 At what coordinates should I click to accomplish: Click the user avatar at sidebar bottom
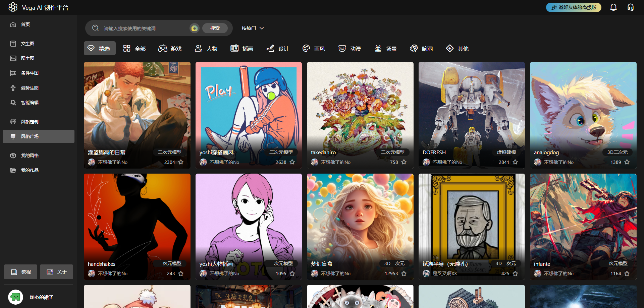click(15, 297)
